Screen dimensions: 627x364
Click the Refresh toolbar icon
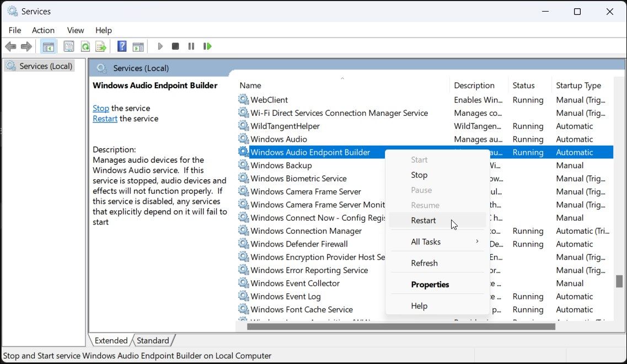pos(85,46)
